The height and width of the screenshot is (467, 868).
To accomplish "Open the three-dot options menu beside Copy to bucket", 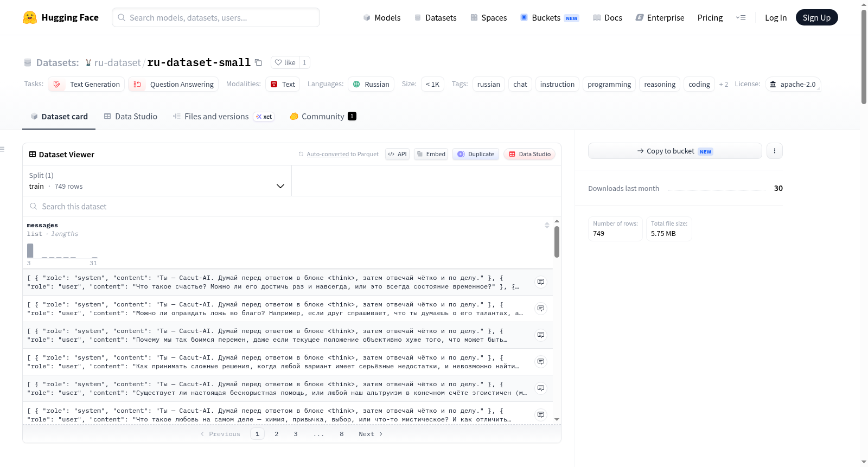I will [775, 151].
